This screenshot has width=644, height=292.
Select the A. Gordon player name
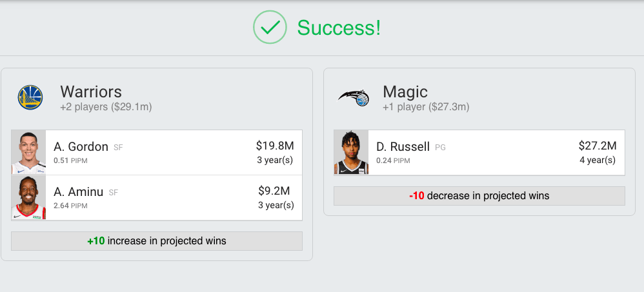[x=81, y=147]
